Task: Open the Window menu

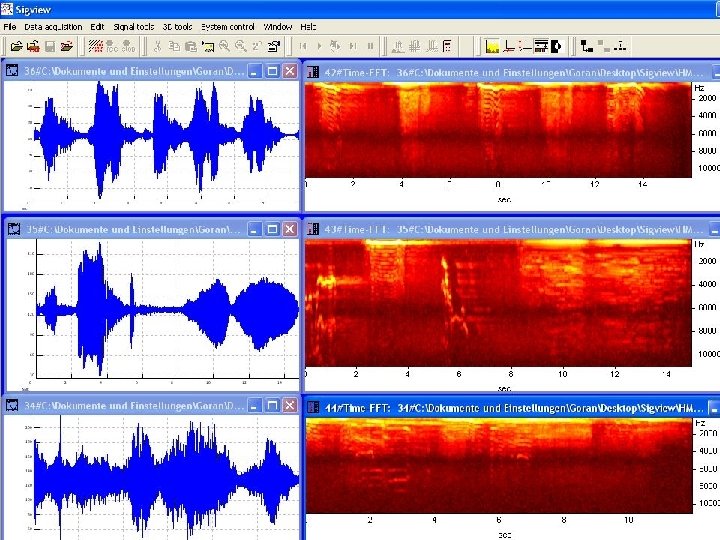Action: coord(278,27)
